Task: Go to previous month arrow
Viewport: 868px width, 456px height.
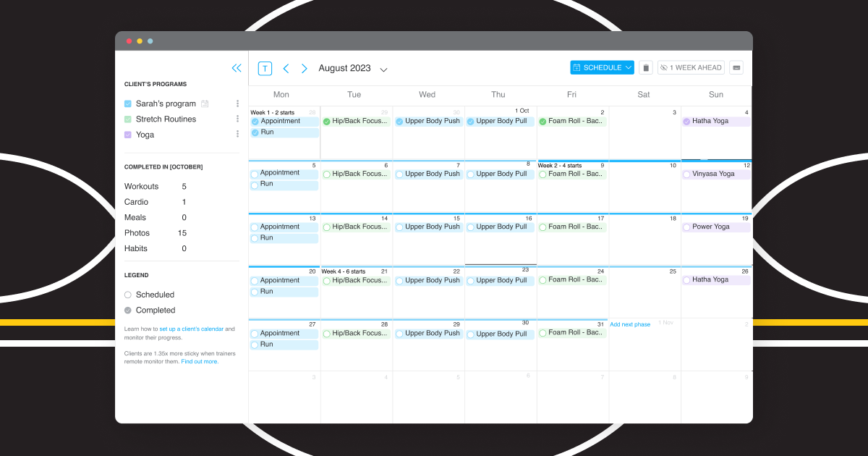Action: pyautogui.click(x=286, y=68)
